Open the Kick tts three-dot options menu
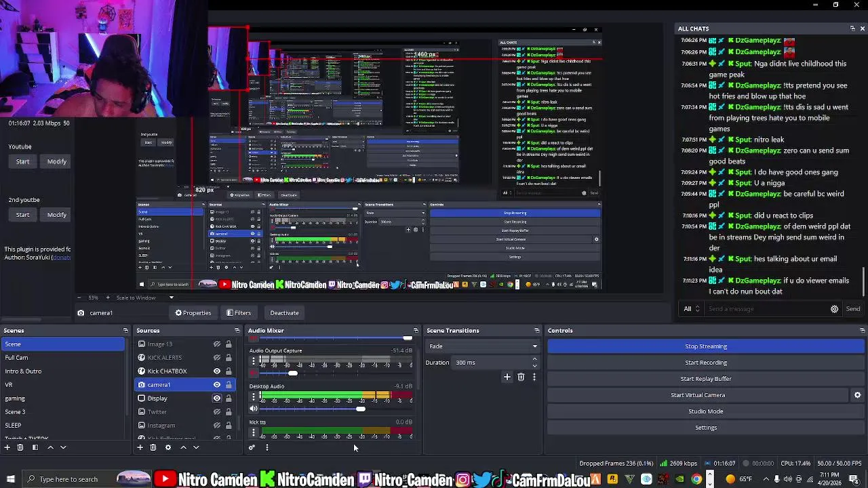Viewport: 868px width, 488px height. [x=254, y=432]
